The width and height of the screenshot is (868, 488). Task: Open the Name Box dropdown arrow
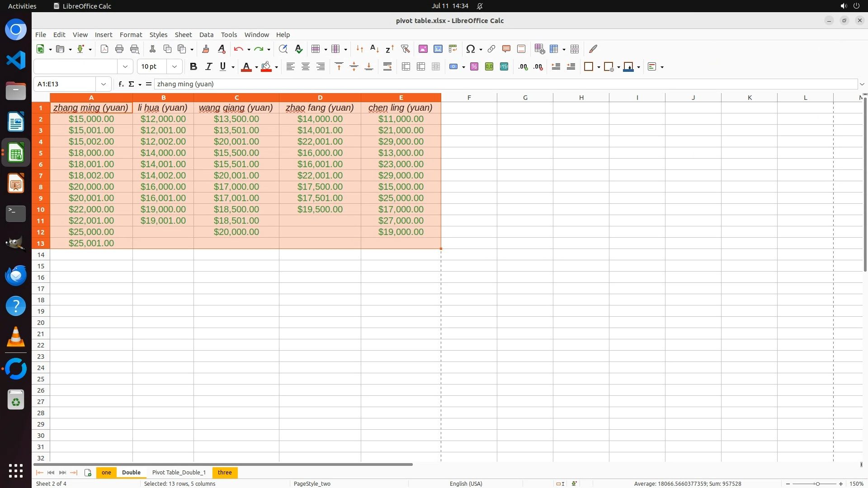click(104, 84)
